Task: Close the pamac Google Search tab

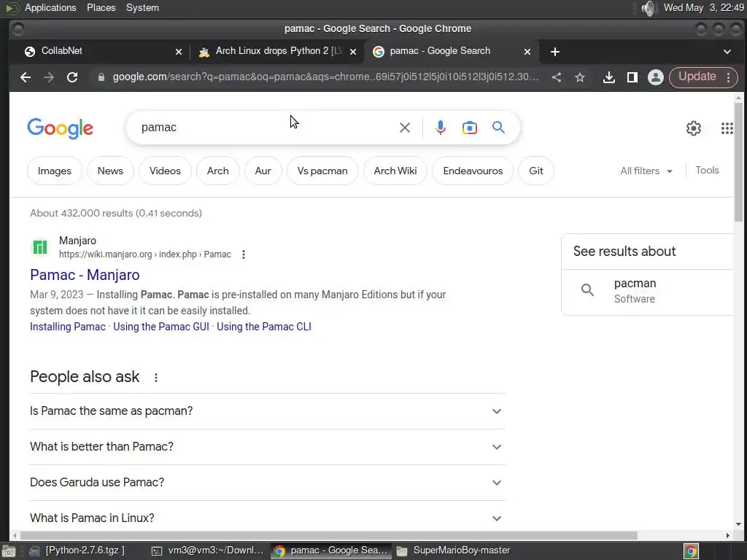Action: 527,52
